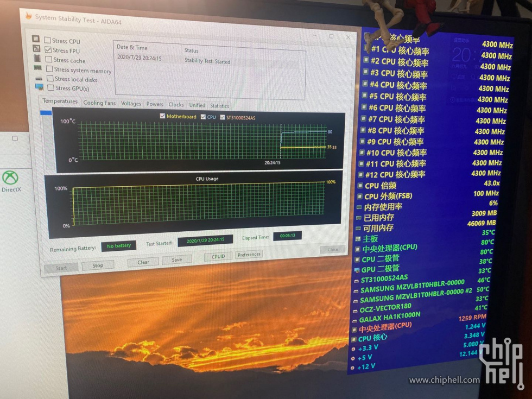Click the '#2 CPU 核心频率' sensor row label
This screenshot has height=399, width=532.
tap(400, 62)
